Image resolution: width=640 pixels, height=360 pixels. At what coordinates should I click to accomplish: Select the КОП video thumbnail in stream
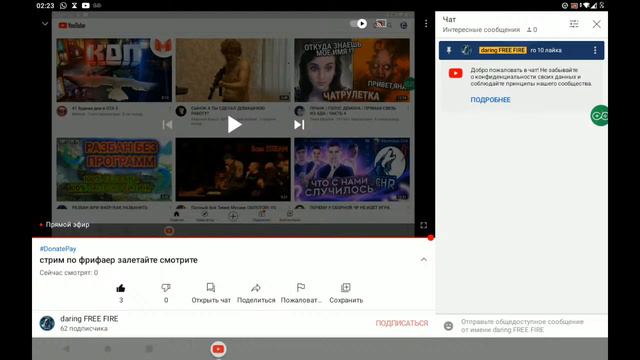pos(114,70)
